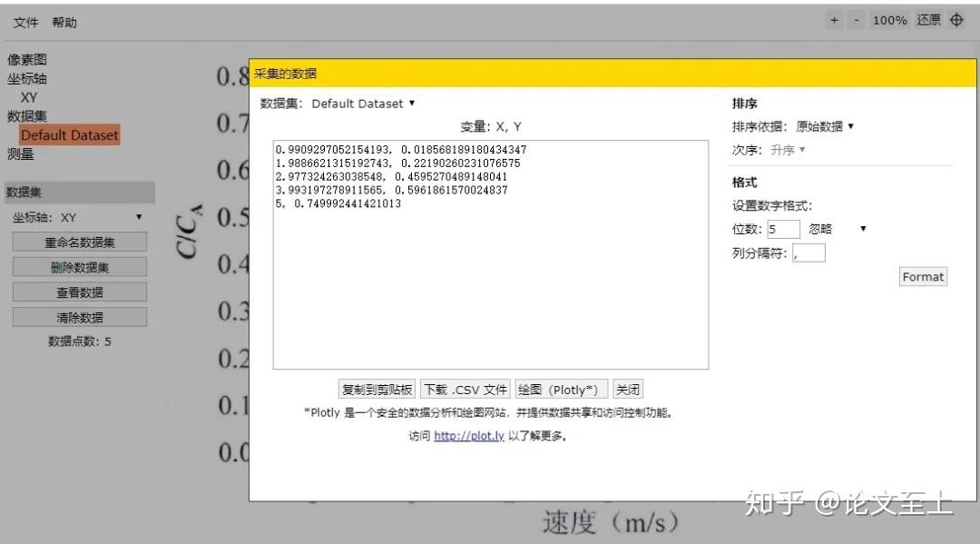Open the http://plot.ly link
980x544 pixels.
pos(468,435)
